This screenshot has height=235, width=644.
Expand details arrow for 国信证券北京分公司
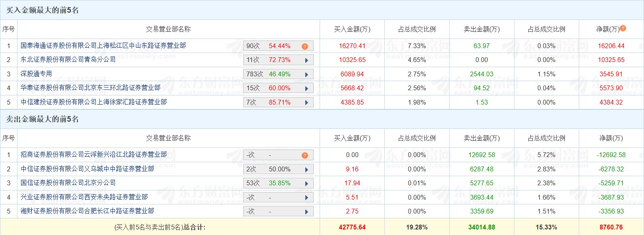coord(306,184)
